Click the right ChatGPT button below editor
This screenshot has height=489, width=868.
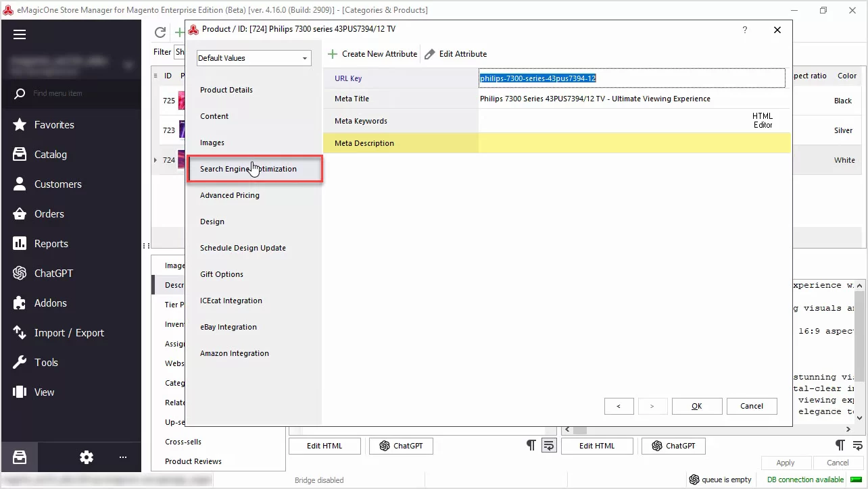[x=673, y=446]
